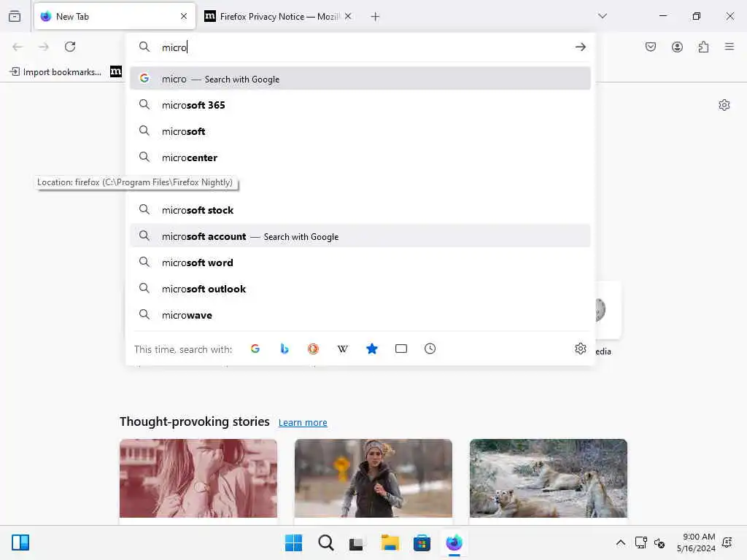Click the Learn more link

click(303, 422)
